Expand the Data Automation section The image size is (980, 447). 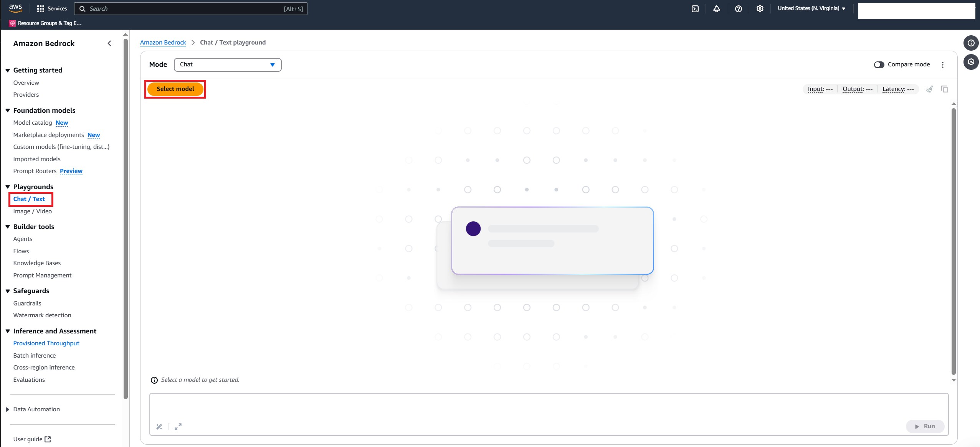7,409
